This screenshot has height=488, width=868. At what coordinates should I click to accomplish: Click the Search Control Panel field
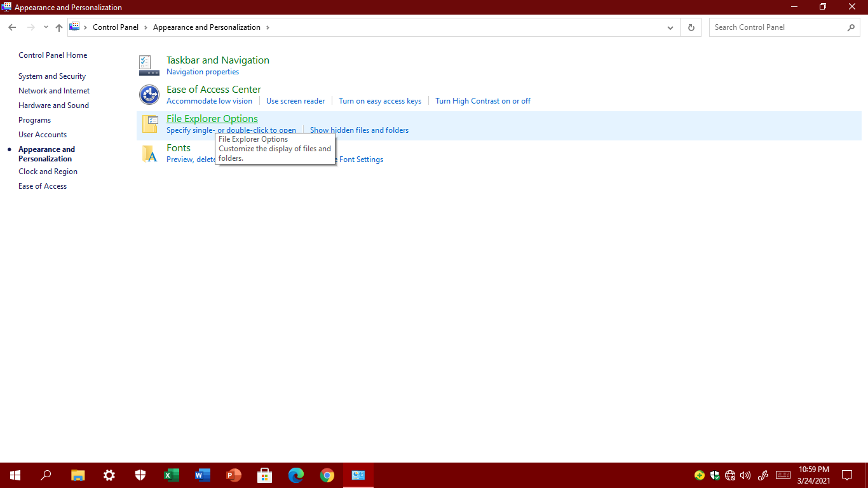click(x=778, y=27)
